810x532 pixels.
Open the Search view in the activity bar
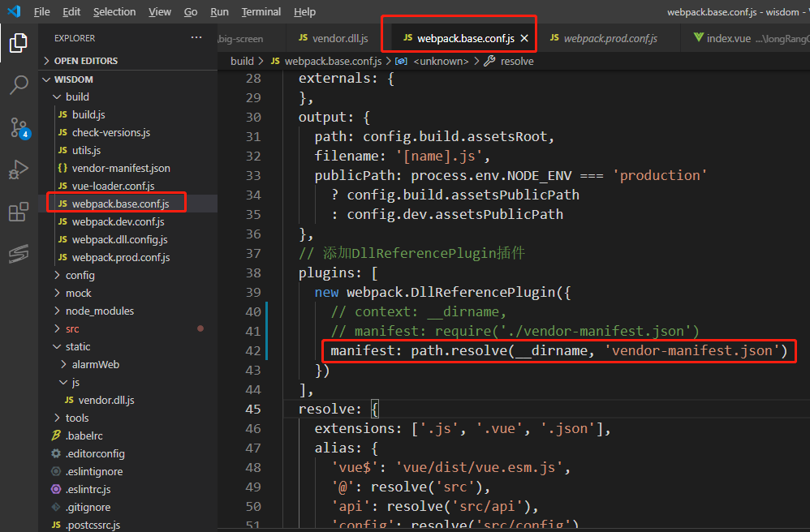coord(19,84)
